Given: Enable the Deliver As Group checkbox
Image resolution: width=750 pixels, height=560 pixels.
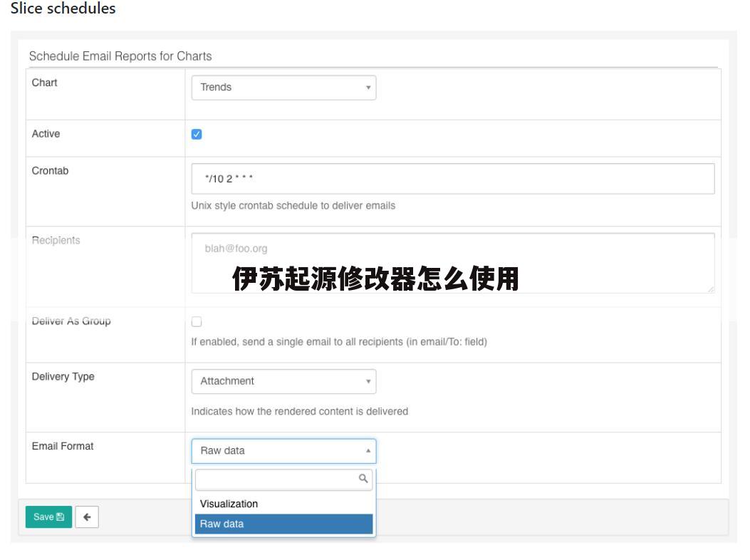Looking at the screenshot, I should pos(197,321).
